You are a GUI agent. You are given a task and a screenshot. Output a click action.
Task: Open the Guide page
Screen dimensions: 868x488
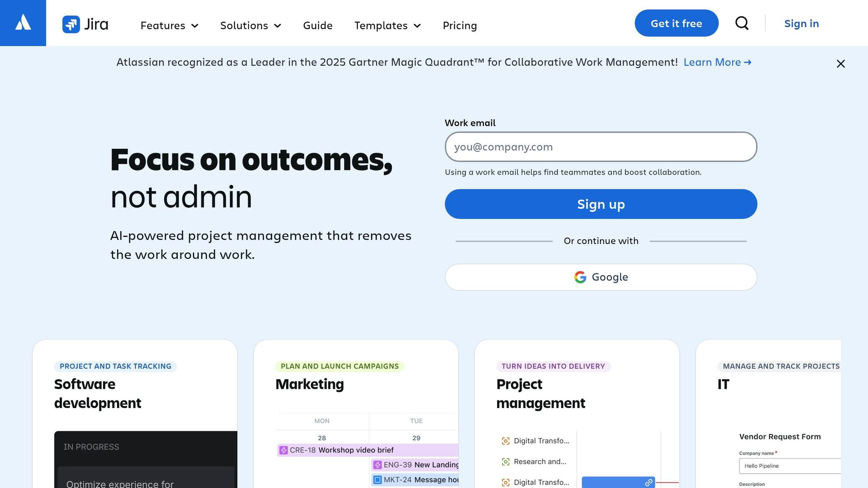[x=317, y=25]
